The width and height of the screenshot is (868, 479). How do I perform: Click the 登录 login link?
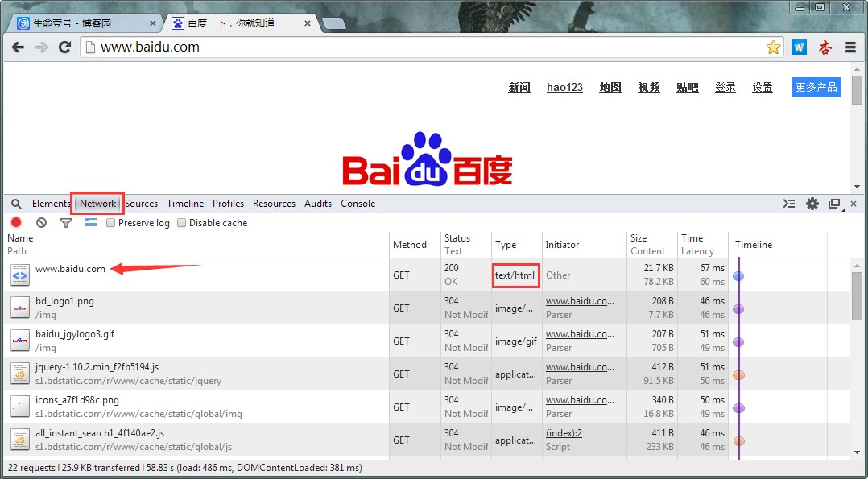pos(725,87)
